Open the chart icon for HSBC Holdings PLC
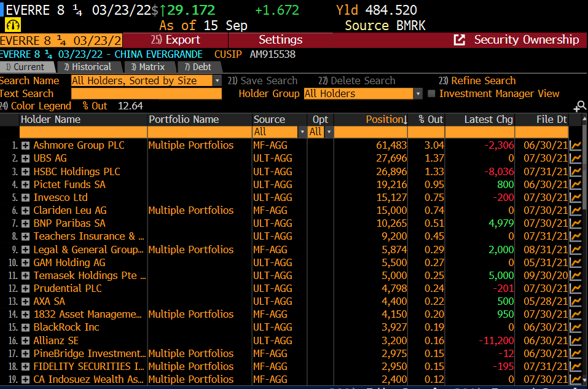 pos(576,171)
